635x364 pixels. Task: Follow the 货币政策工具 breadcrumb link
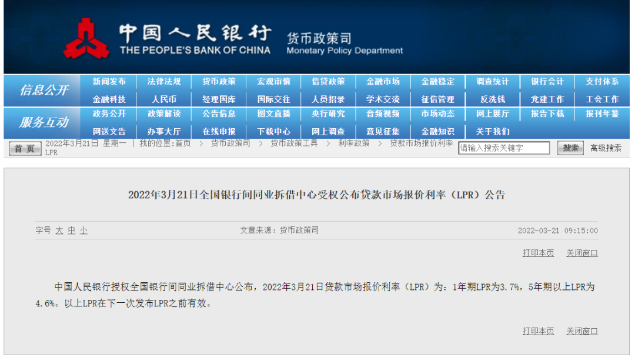coord(294,143)
